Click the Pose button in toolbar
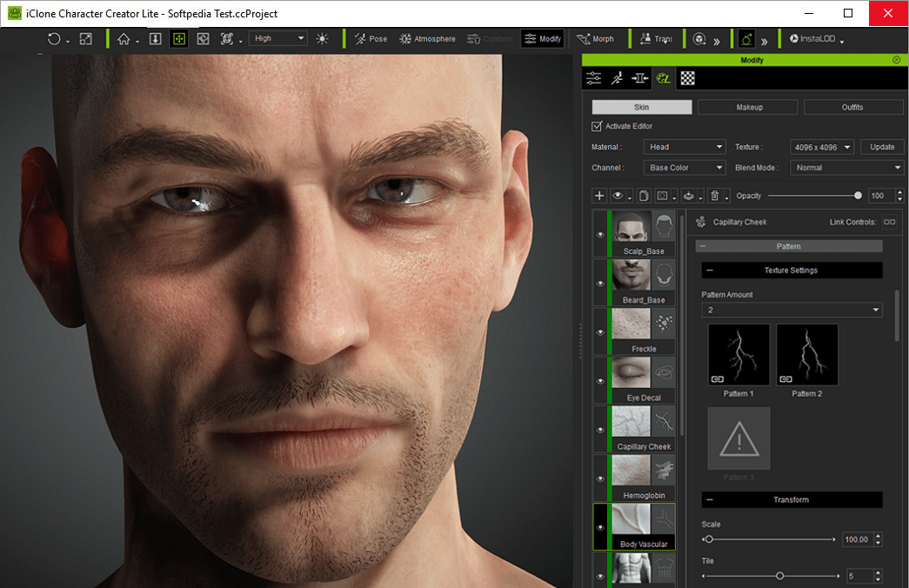The image size is (909, 588). (x=371, y=39)
